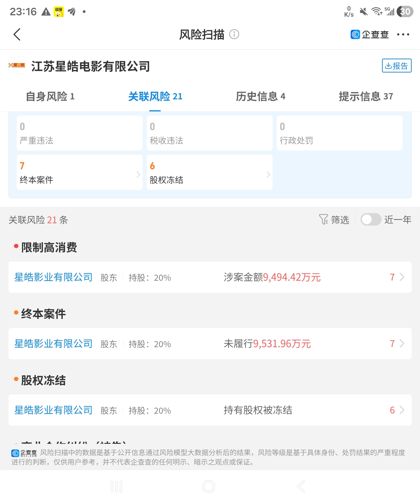Tap the 严重违法 0 card
The image size is (420, 504).
(80, 133)
